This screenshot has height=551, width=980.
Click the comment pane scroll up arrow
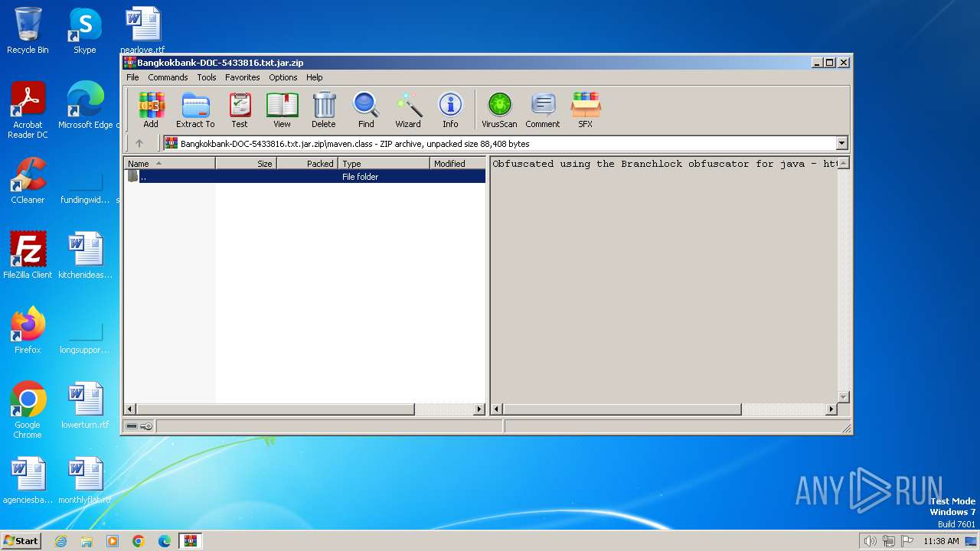point(844,163)
